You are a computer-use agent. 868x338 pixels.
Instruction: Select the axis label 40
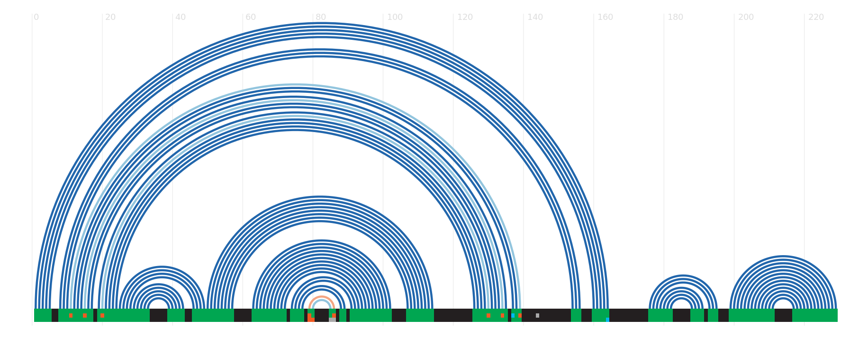[181, 18]
